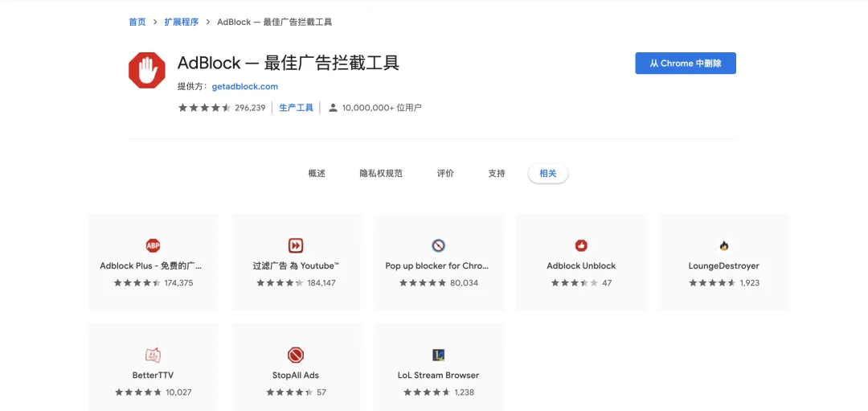The height and width of the screenshot is (411, 868).
Task: Click the Adblock Unblock star rating
Action: [575, 283]
